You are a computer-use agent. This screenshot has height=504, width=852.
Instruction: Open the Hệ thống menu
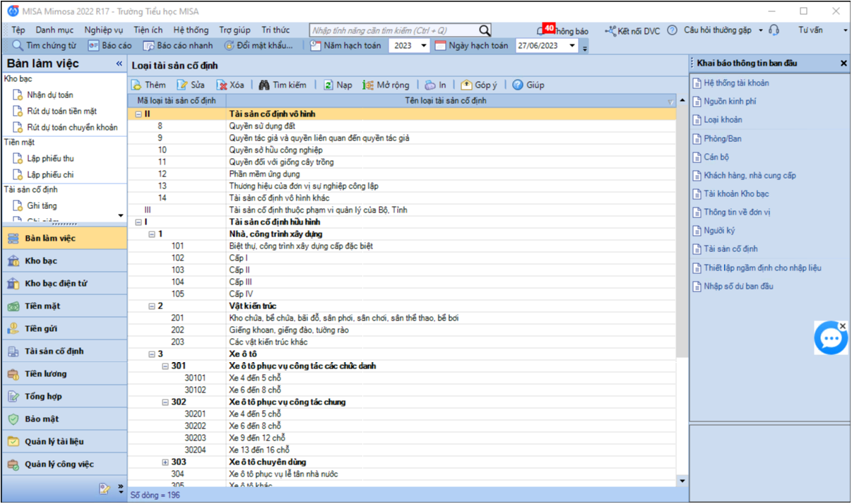click(x=191, y=30)
